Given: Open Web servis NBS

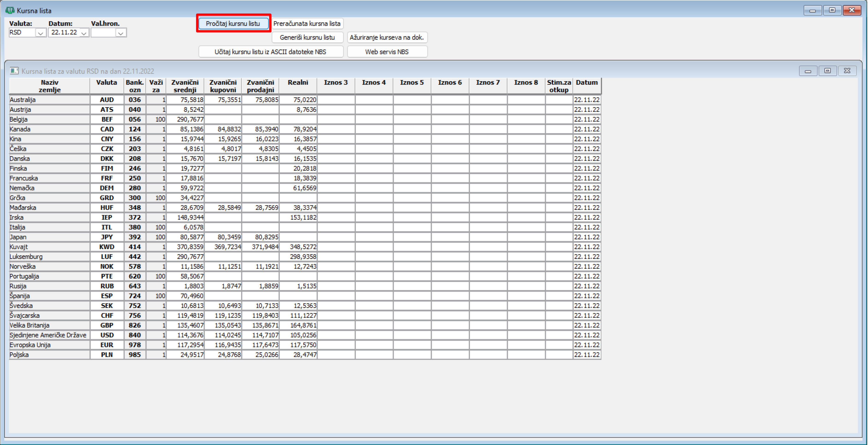Looking at the screenshot, I should click(x=387, y=52).
